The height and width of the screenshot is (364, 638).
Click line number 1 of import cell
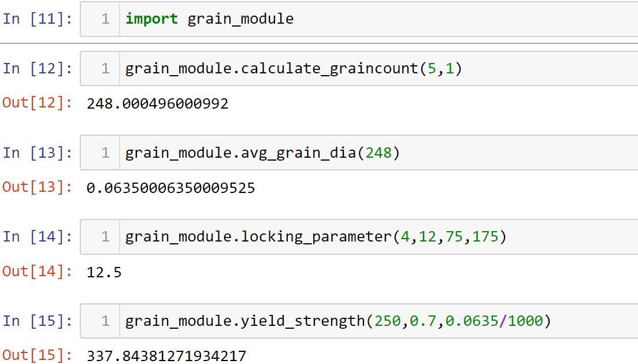[105, 19]
